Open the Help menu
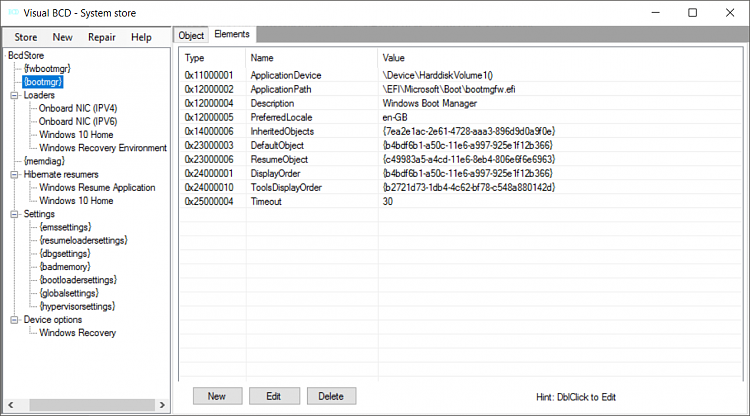Screen dimensions: 750x416 [141, 37]
